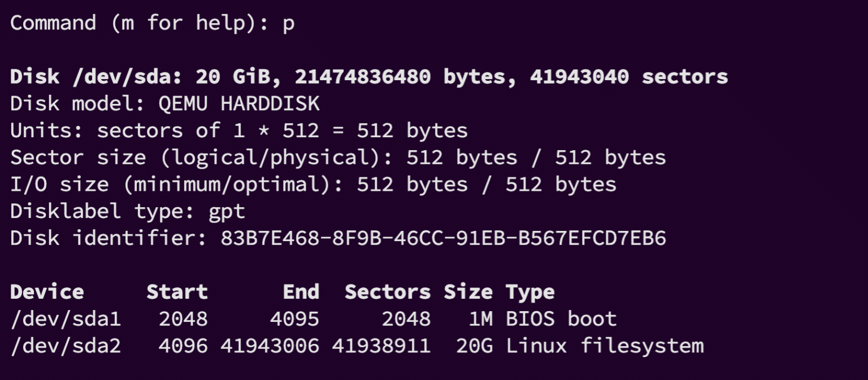This screenshot has height=380, width=868.
Task: Click the disk identifier GUID '83B7E468-8F9B-...'
Action: point(443,238)
